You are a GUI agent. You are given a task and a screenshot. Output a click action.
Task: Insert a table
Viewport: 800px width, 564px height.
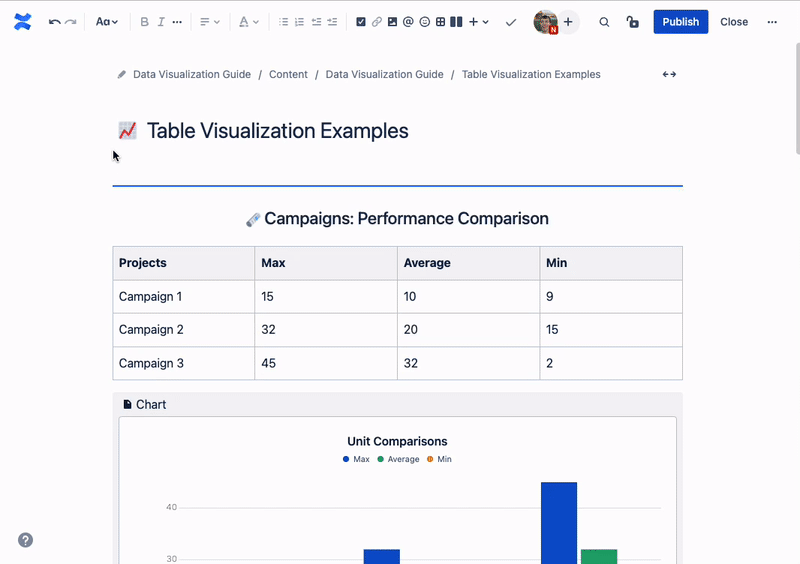click(x=440, y=22)
